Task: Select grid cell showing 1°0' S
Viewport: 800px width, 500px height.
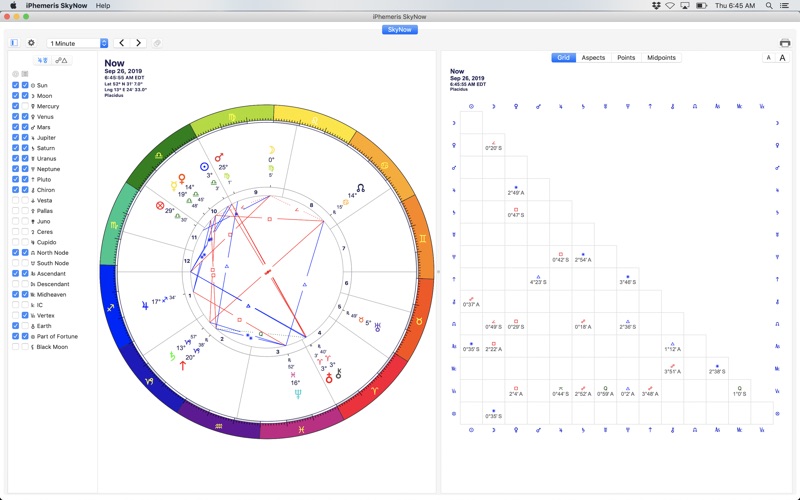Action: pos(739,391)
